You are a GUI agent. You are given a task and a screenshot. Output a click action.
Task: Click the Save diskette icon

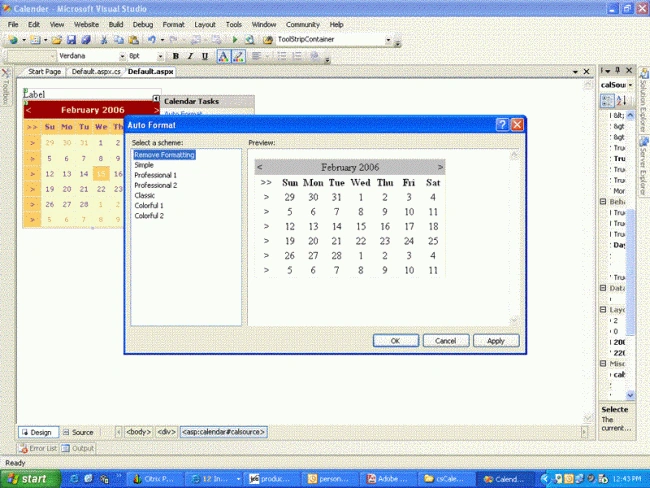point(71,39)
